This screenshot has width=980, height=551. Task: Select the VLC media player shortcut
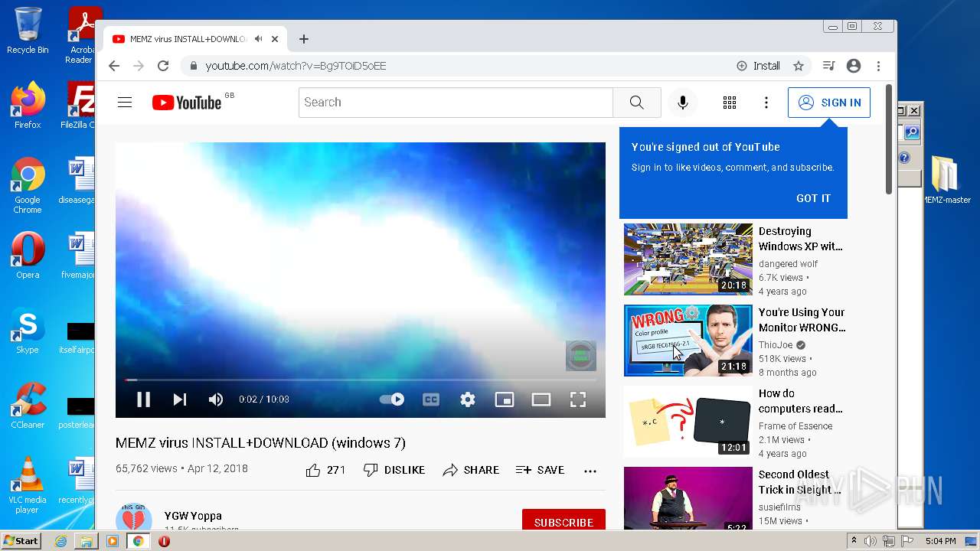[x=28, y=485]
